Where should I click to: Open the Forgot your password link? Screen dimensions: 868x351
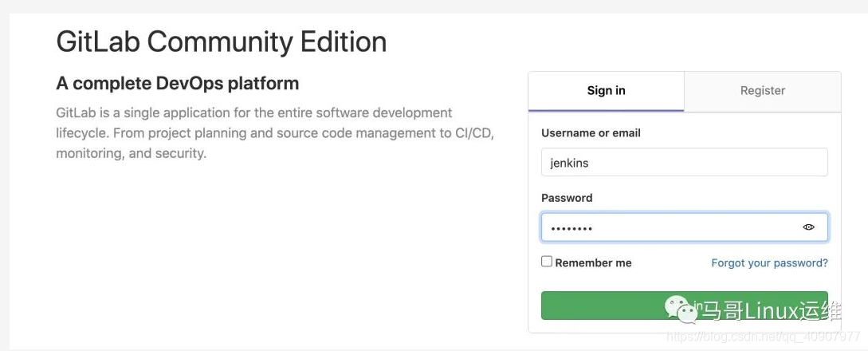coord(769,262)
